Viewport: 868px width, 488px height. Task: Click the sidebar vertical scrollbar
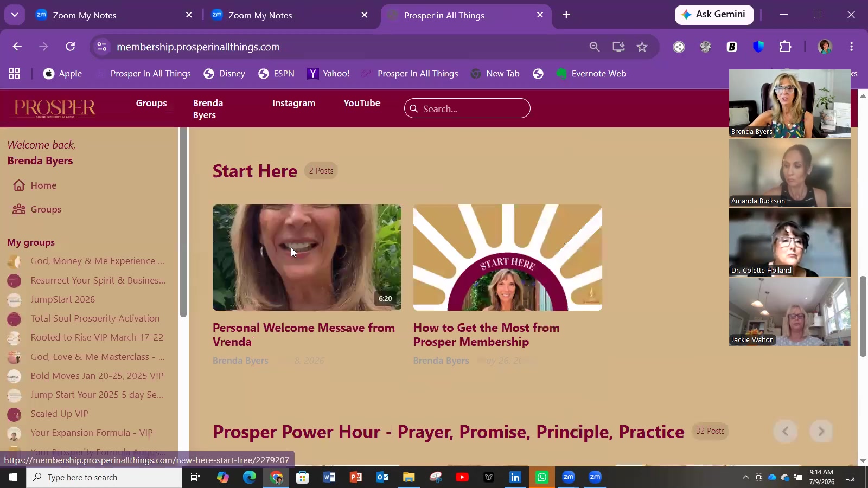(x=183, y=222)
